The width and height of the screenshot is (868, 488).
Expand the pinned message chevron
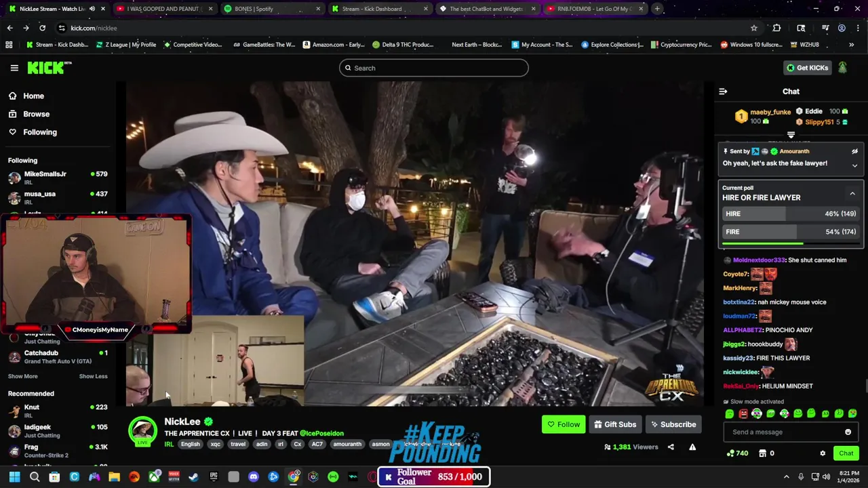(x=854, y=165)
